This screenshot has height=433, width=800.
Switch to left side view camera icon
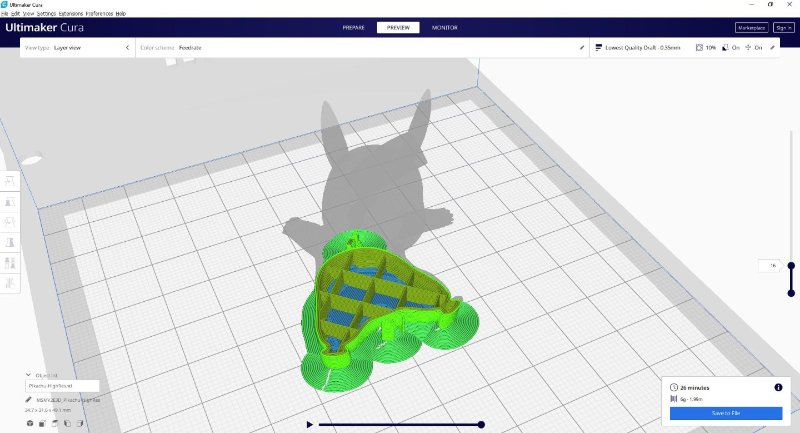67,423
